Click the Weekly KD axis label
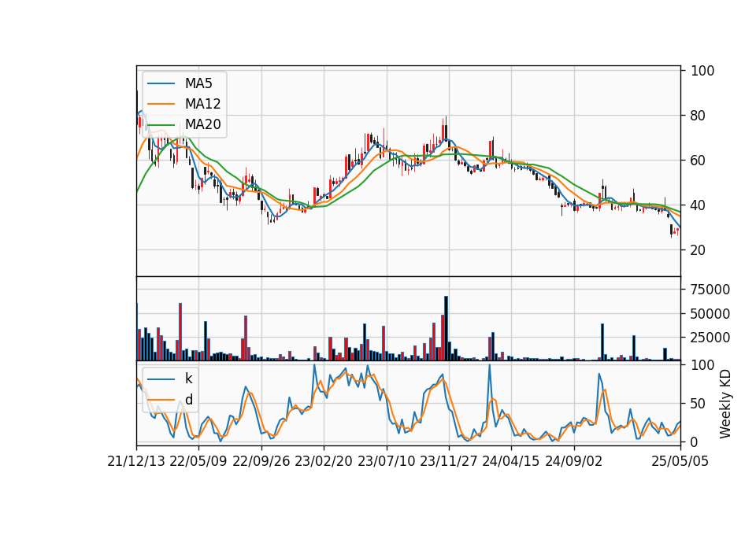The width and height of the screenshot is (756, 543). [x=724, y=404]
